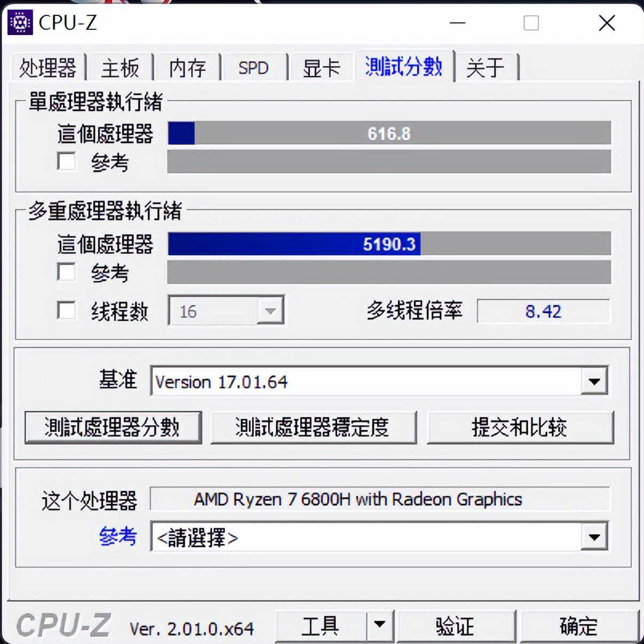The image size is (644, 644).
Task: Switch to the 处理器 tab
Action: click(48, 68)
